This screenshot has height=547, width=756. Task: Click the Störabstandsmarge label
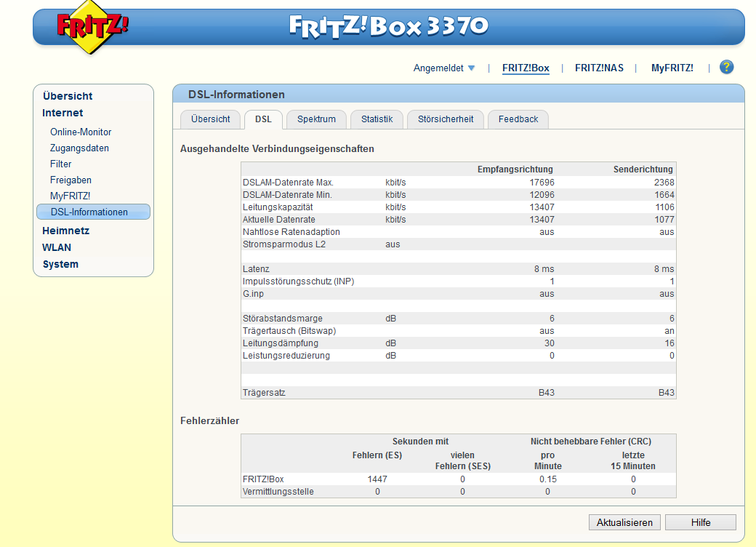(283, 319)
